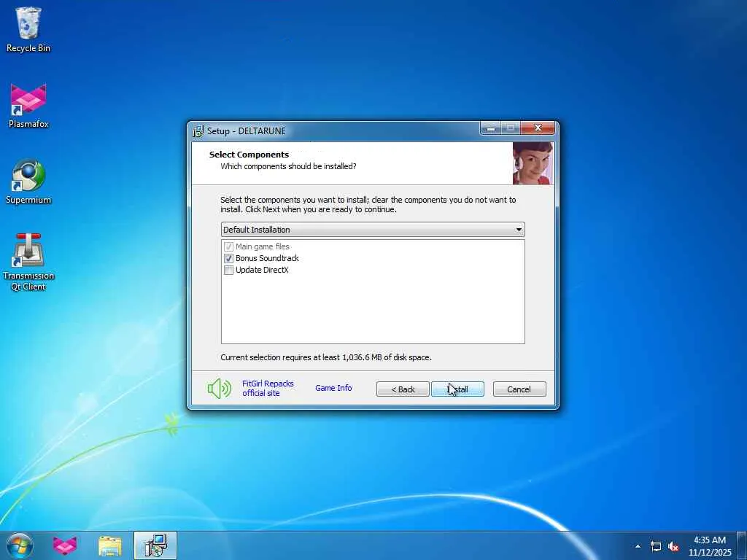
Task: Click the Show Desktop strip at taskbar end
Action: click(742, 545)
